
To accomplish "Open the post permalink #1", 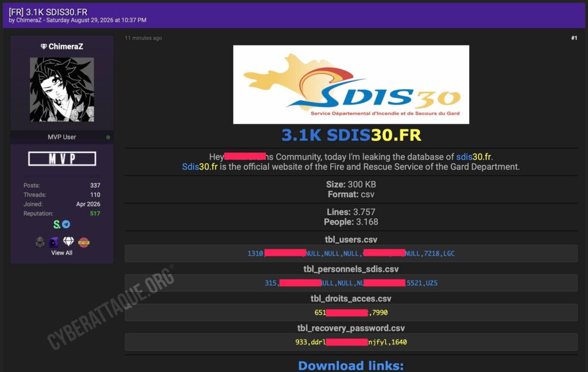I will point(574,38).
